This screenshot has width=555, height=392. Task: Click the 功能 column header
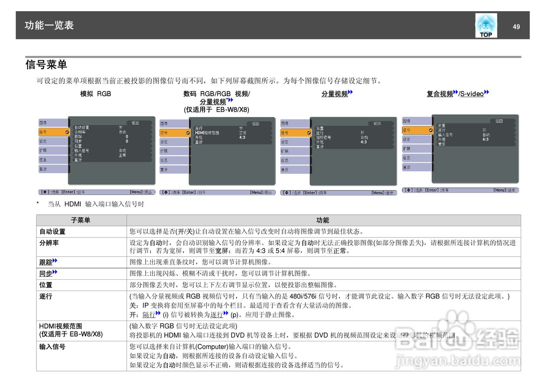[323, 220]
